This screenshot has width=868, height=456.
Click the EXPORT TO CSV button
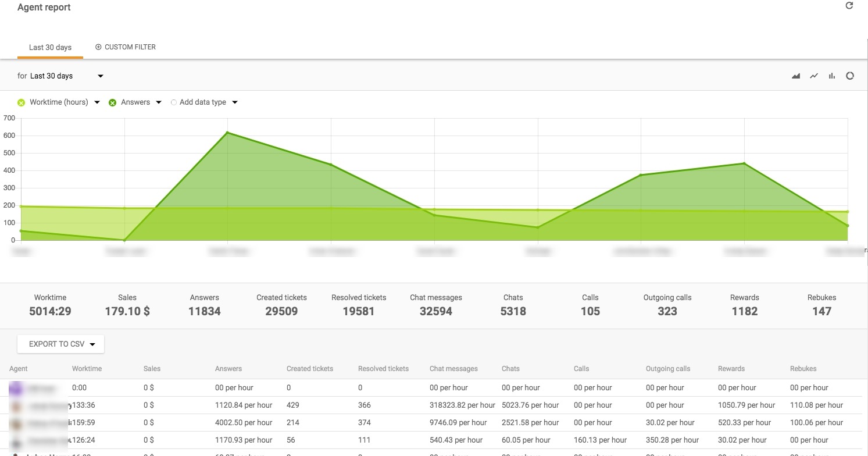pyautogui.click(x=61, y=344)
